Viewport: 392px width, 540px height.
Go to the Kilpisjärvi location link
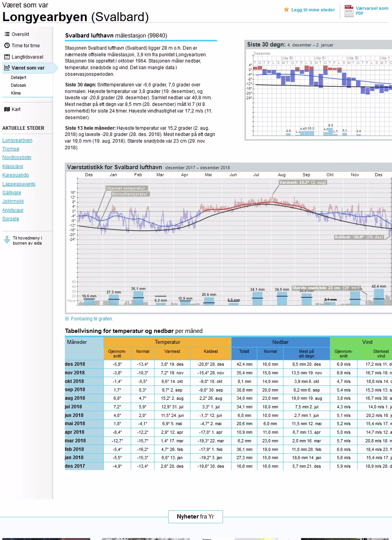point(12,166)
